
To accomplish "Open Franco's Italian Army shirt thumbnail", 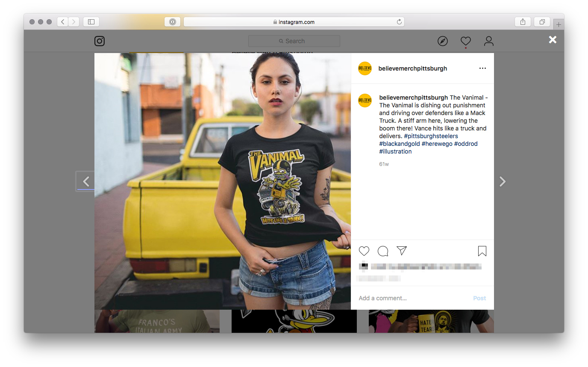I will coord(157,321).
